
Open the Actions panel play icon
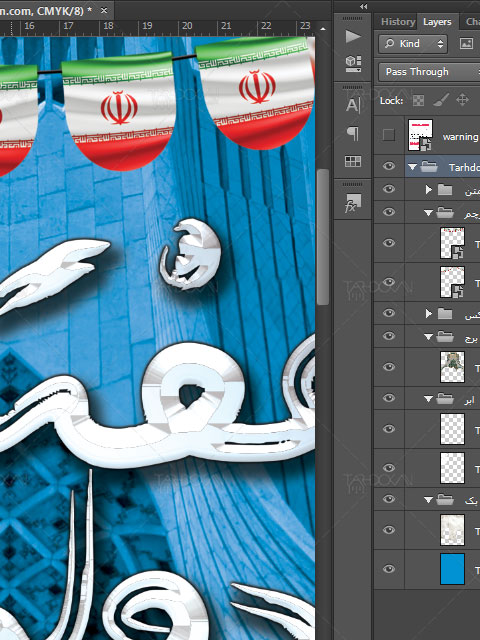353,37
